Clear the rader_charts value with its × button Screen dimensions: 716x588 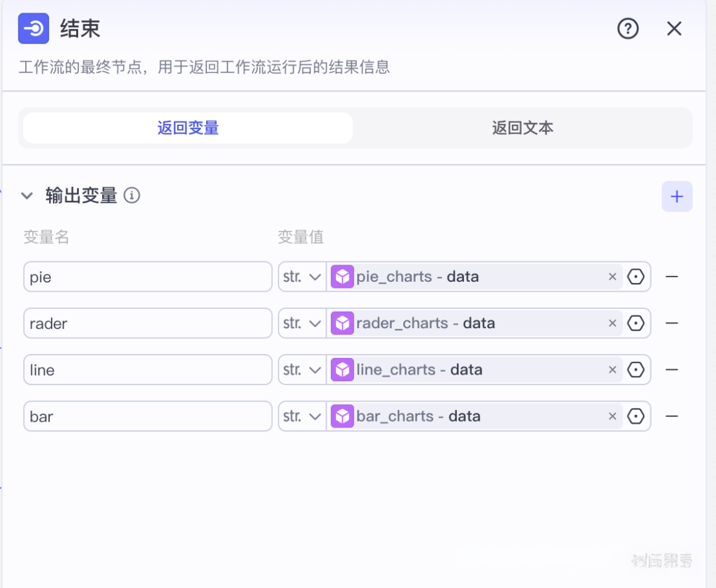pos(612,323)
